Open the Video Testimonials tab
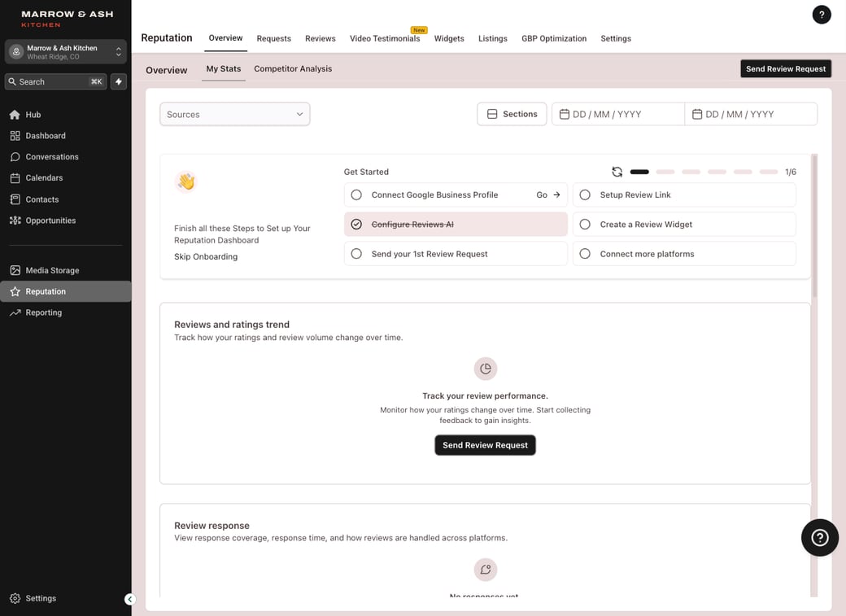Screen dimensions: 846x616 (x=385, y=38)
